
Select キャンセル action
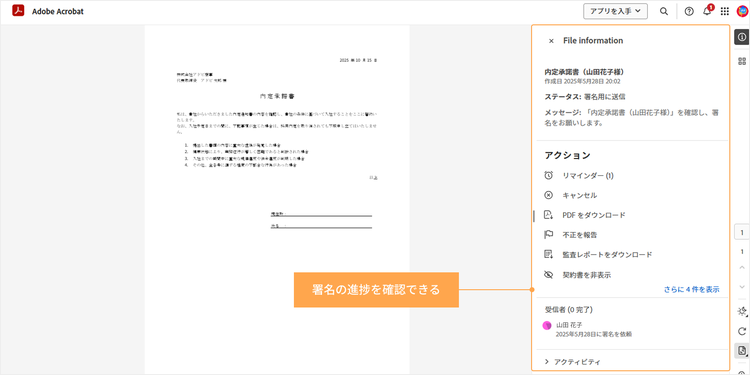(580, 195)
